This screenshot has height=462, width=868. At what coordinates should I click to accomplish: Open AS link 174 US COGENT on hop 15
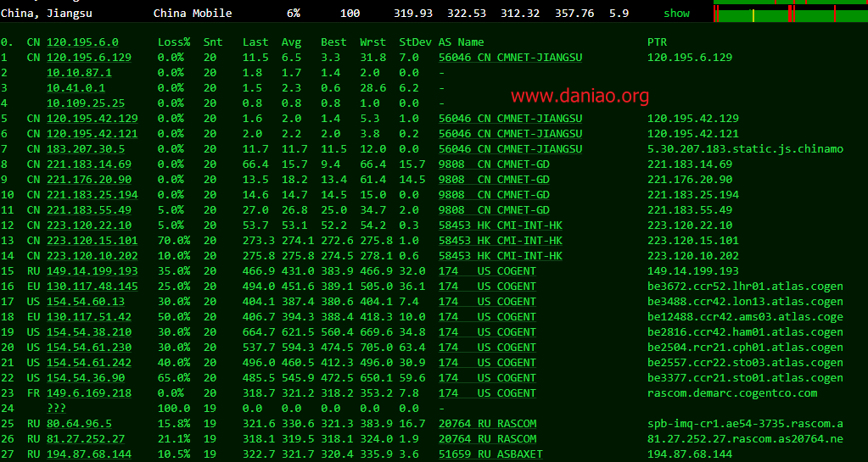tap(487, 271)
